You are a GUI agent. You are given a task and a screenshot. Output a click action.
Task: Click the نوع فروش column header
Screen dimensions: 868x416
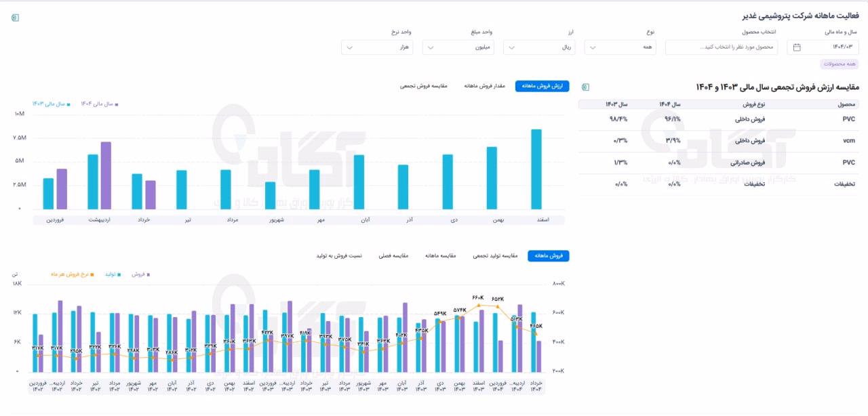click(x=753, y=104)
